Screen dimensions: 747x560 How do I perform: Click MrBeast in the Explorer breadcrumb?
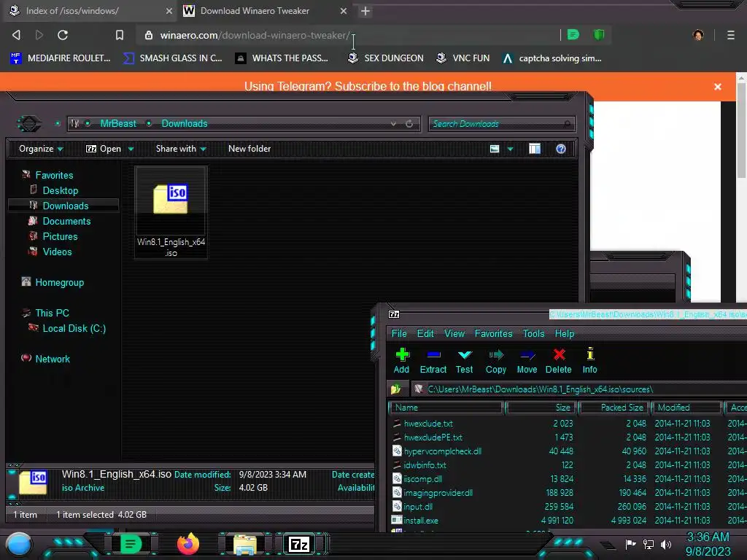pyautogui.click(x=118, y=123)
